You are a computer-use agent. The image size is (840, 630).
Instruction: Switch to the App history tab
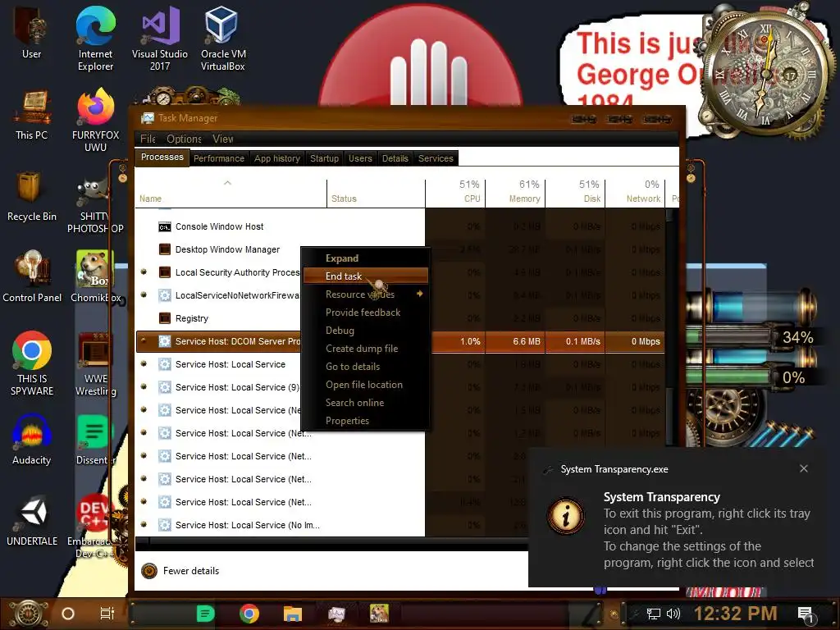click(277, 158)
